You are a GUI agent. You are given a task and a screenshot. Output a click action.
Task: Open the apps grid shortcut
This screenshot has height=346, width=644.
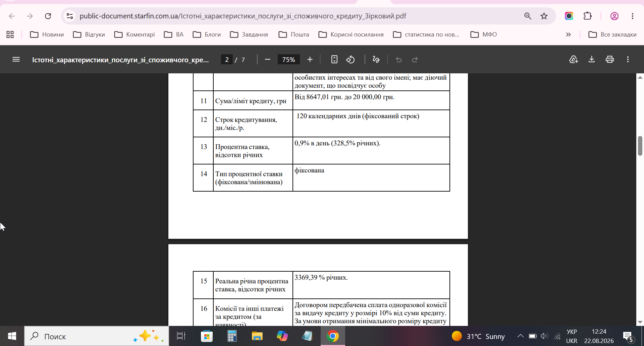(x=10, y=34)
